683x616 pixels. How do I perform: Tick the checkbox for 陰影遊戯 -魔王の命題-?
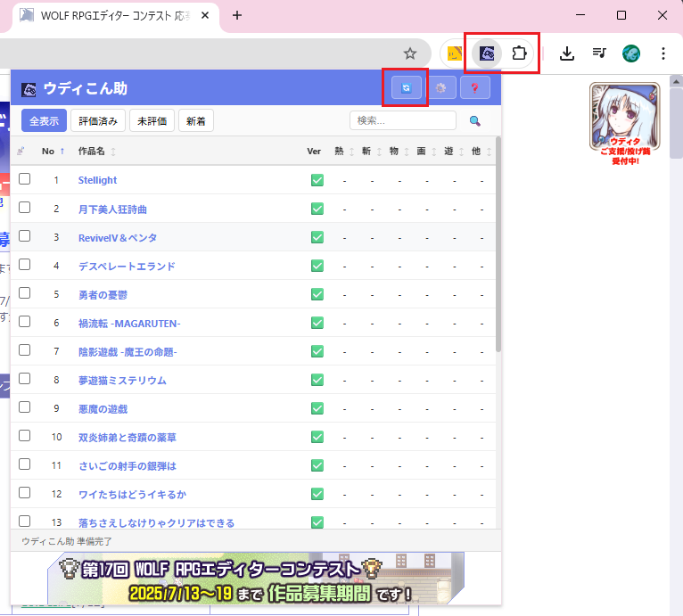click(x=24, y=349)
